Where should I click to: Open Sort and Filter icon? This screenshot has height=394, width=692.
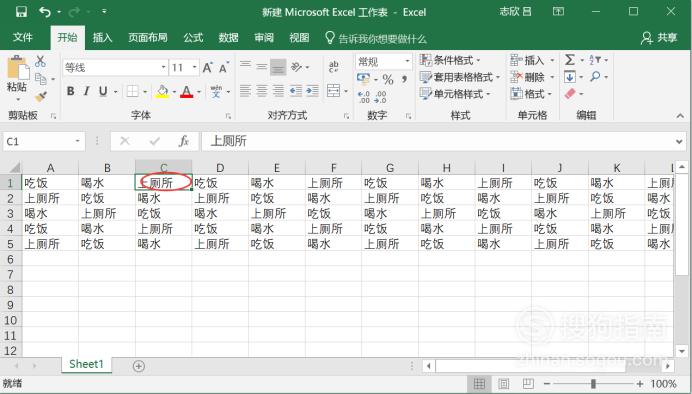point(595,60)
